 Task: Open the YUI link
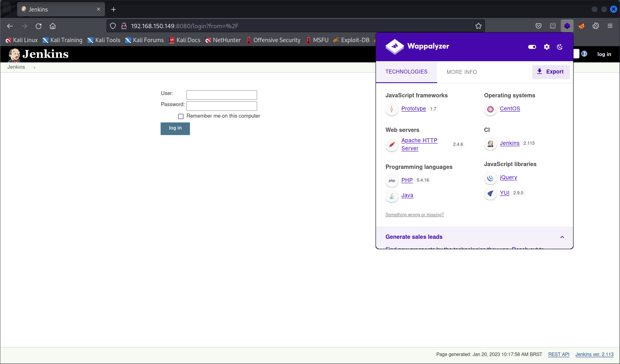coord(505,193)
